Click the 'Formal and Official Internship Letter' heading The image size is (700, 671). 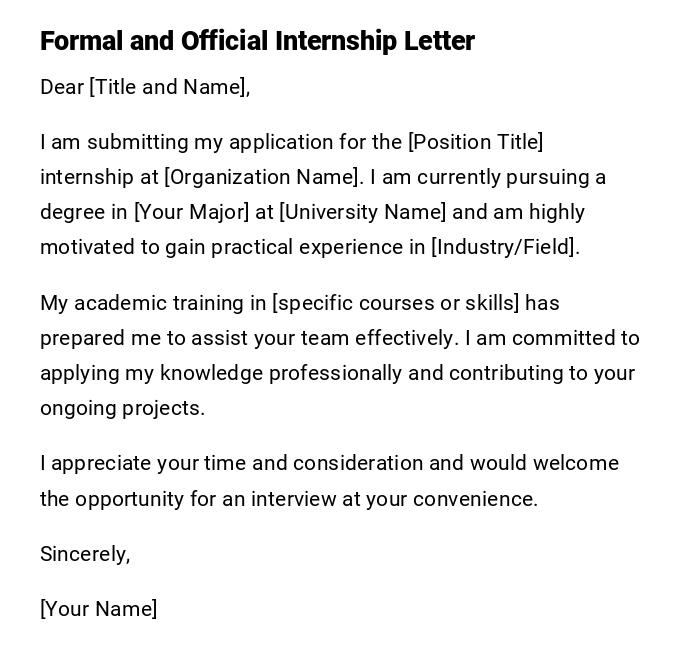(x=257, y=41)
